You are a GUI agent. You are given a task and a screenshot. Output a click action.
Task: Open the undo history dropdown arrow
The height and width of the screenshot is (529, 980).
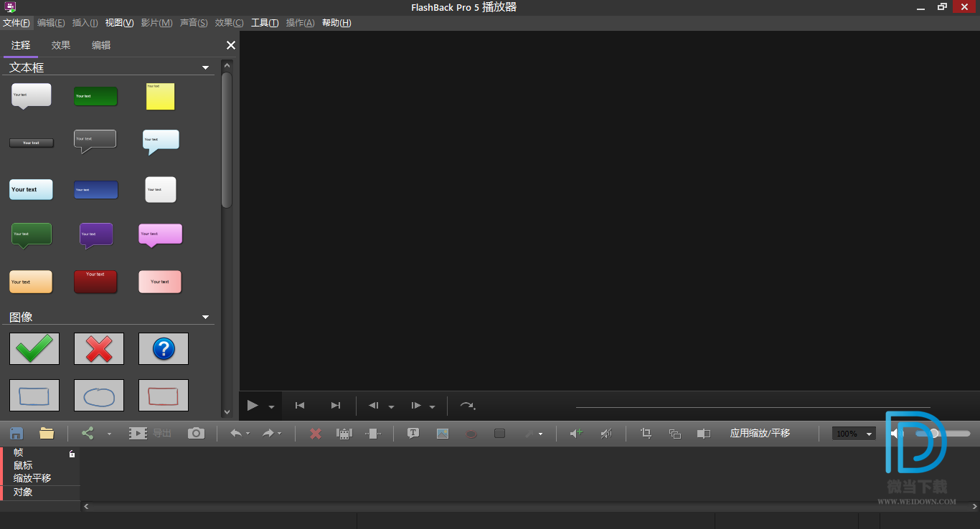248,434
